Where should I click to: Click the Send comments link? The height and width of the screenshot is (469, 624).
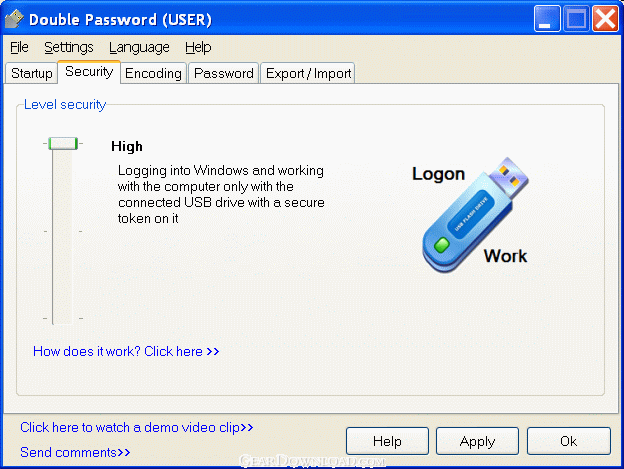pyautogui.click(x=75, y=452)
